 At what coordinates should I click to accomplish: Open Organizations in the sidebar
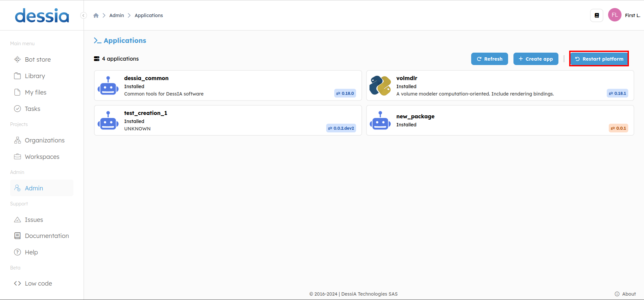point(42,140)
